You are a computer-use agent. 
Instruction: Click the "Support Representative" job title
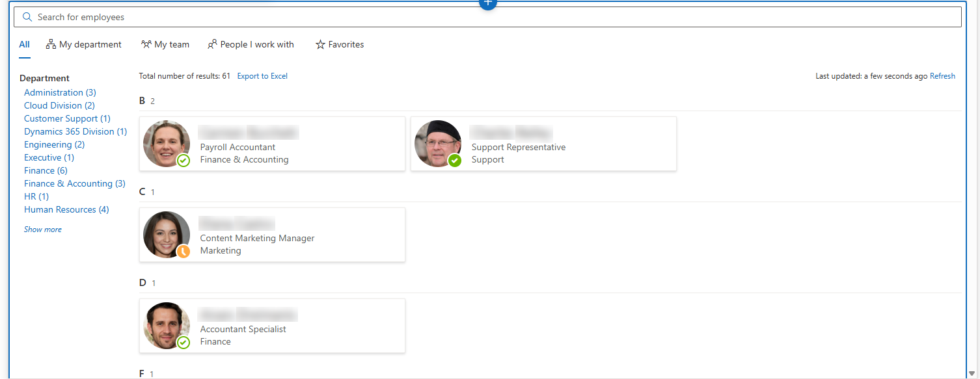coord(519,148)
